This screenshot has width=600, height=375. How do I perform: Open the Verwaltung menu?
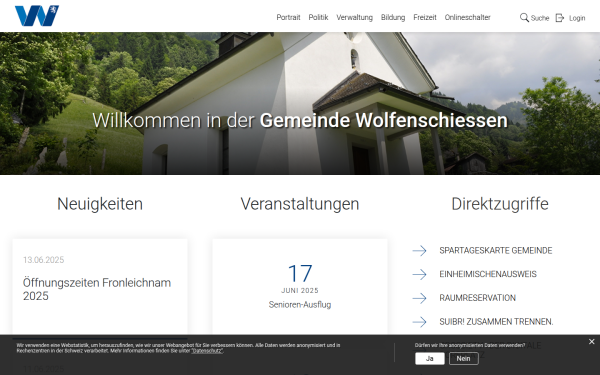[354, 18]
